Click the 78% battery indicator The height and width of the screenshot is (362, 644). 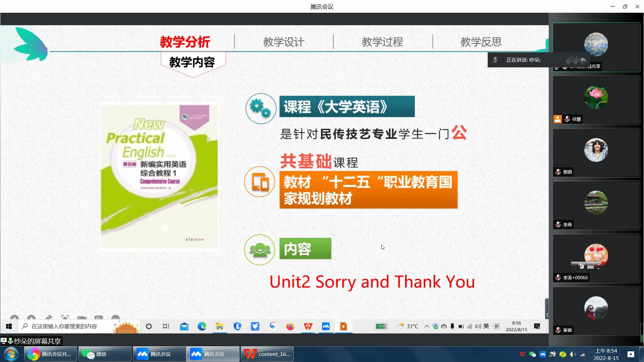[x=381, y=326]
